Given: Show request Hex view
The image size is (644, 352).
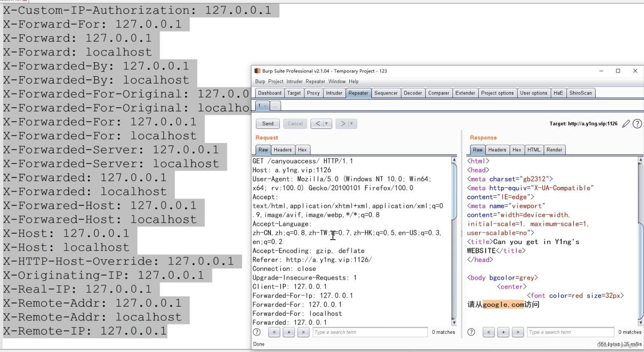Looking at the screenshot, I should 302,150.
